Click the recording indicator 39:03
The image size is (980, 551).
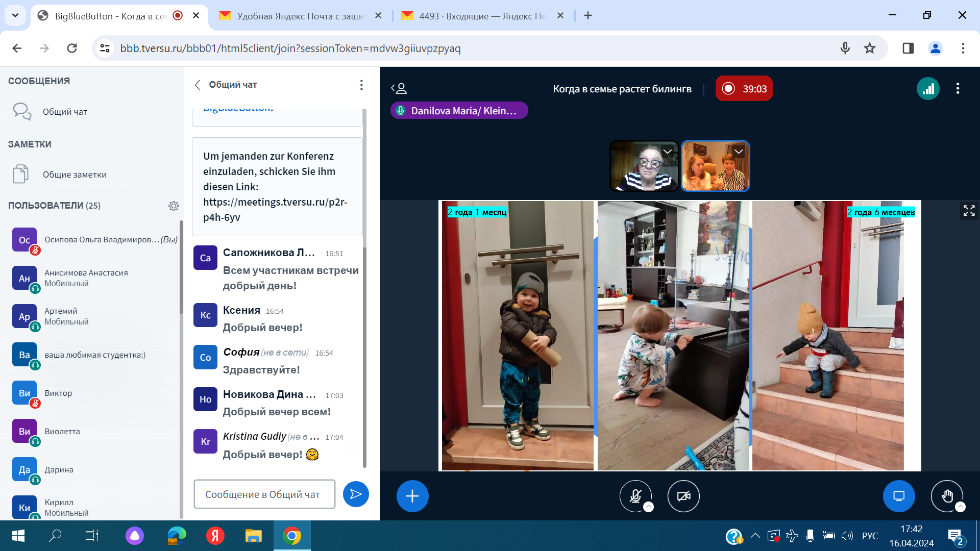[744, 89]
